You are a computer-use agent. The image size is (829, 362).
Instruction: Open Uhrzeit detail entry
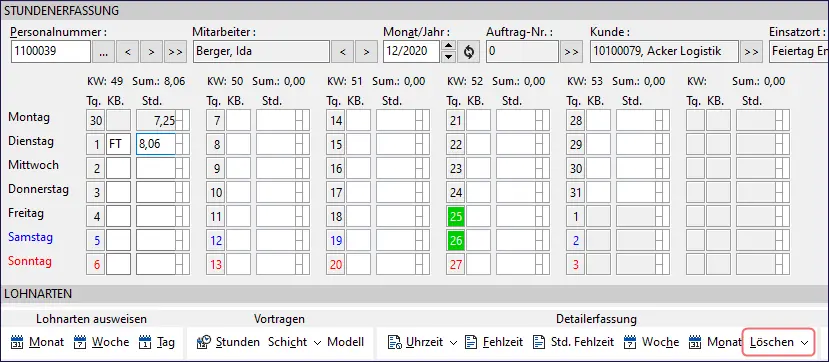pyautogui.click(x=416, y=342)
